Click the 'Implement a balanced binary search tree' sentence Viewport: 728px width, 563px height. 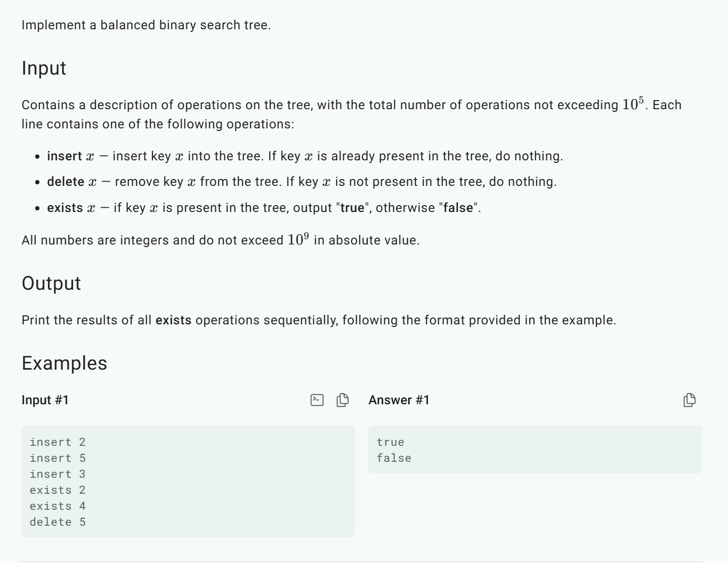[146, 25]
